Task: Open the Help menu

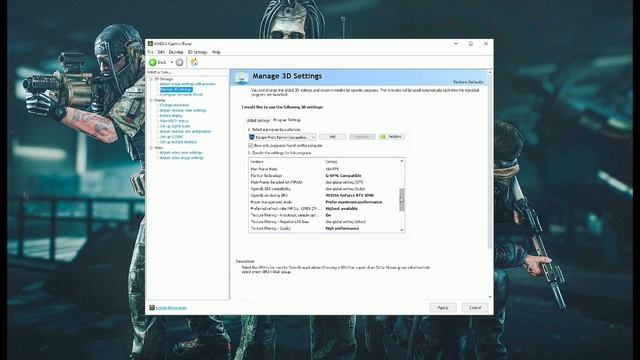Action: pos(216,52)
